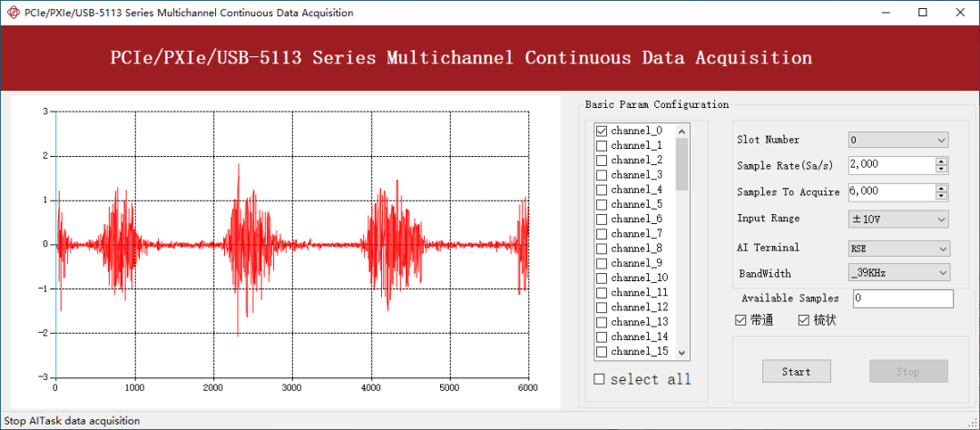Screen dimensions: 980x430
Task: Click the 'Available Samples' label
Action: point(790,298)
